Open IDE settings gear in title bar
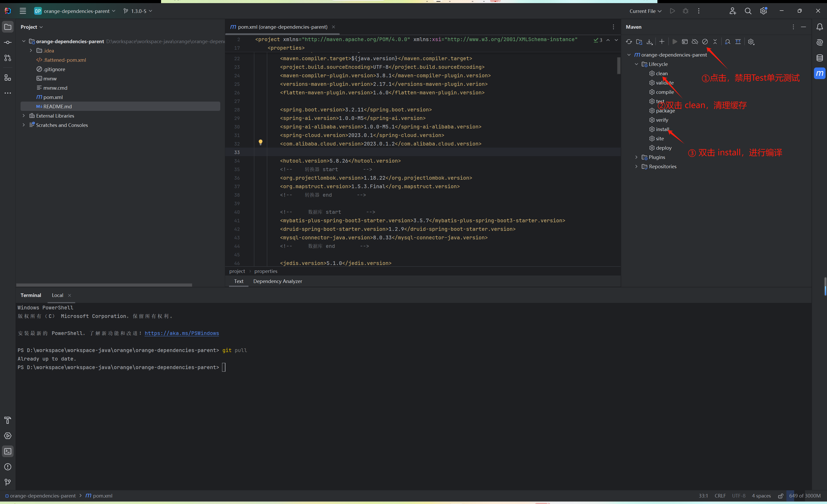The image size is (827, 504). click(764, 11)
